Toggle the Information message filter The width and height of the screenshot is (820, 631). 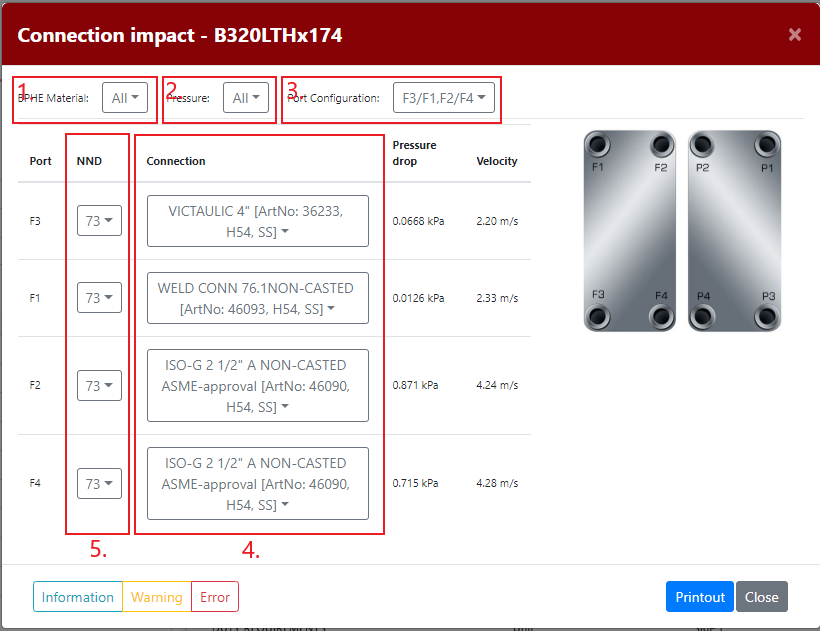point(78,596)
